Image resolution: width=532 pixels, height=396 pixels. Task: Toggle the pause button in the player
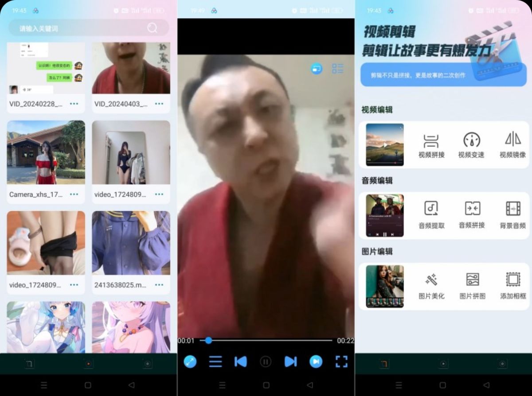pyautogui.click(x=266, y=362)
